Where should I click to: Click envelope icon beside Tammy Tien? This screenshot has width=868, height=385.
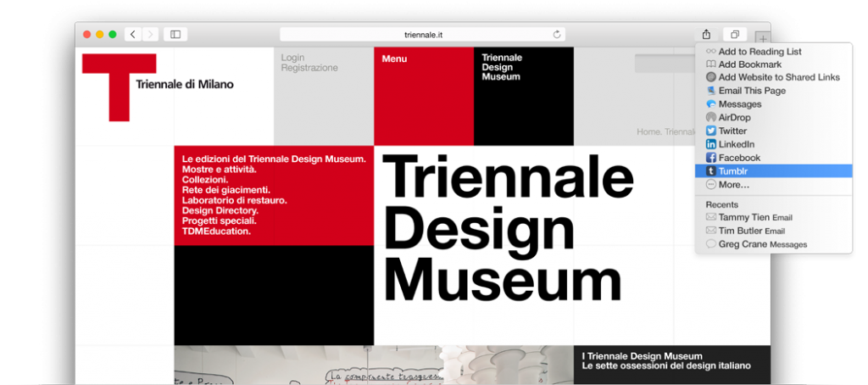coord(711,217)
